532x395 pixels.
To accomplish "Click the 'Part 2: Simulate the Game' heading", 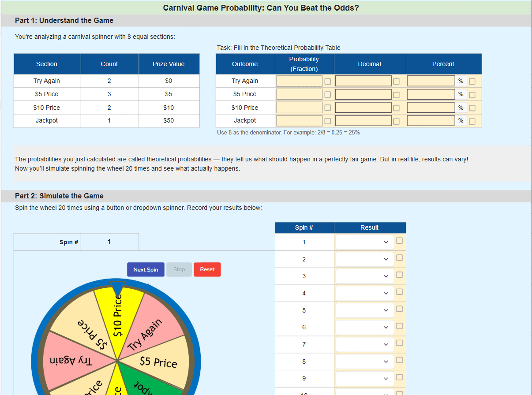I will [x=59, y=196].
